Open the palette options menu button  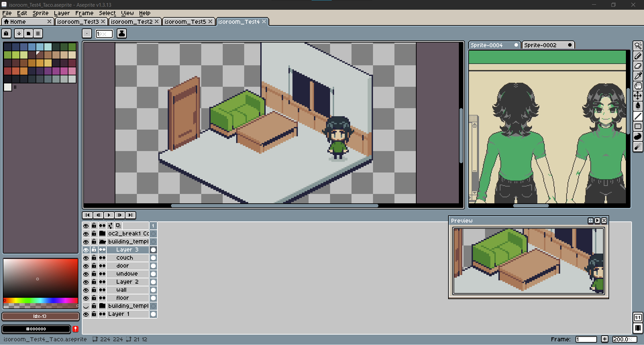click(x=38, y=33)
